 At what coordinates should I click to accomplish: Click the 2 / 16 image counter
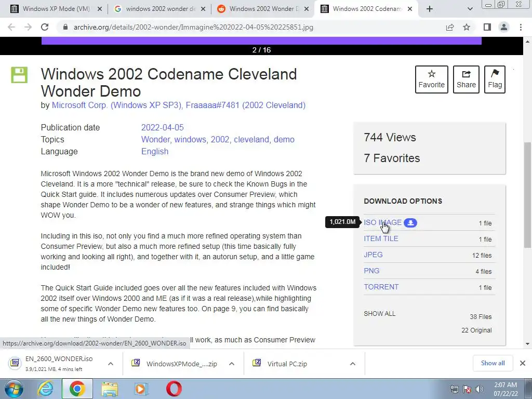(x=261, y=50)
